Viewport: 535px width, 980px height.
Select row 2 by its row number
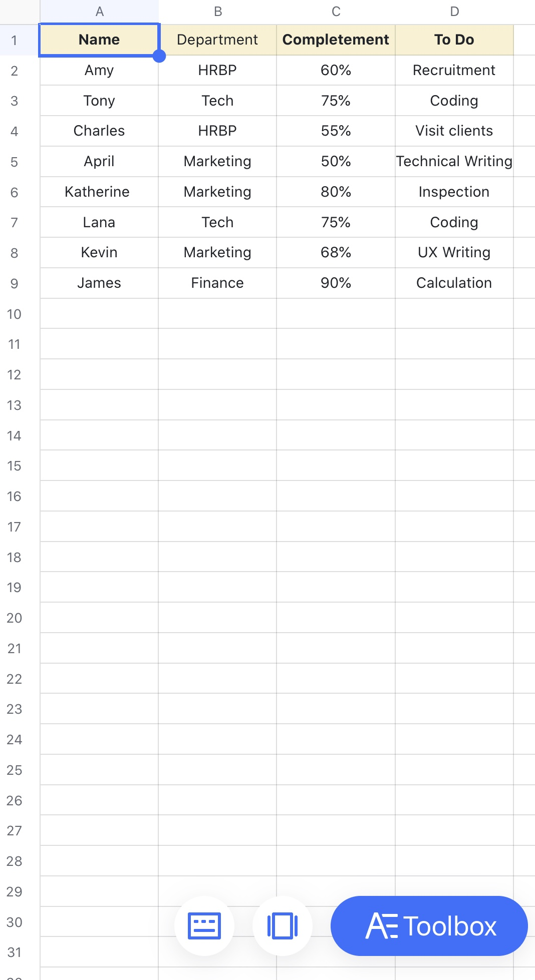click(14, 71)
